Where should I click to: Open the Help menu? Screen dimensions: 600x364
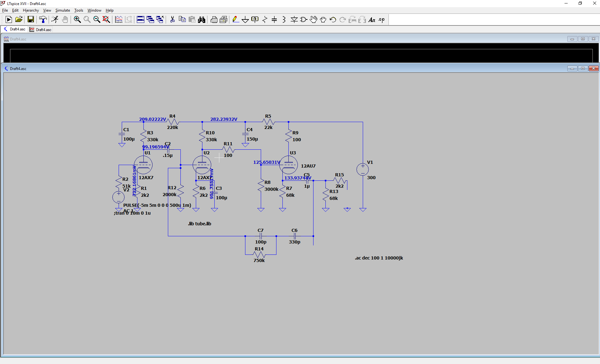pos(110,10)
